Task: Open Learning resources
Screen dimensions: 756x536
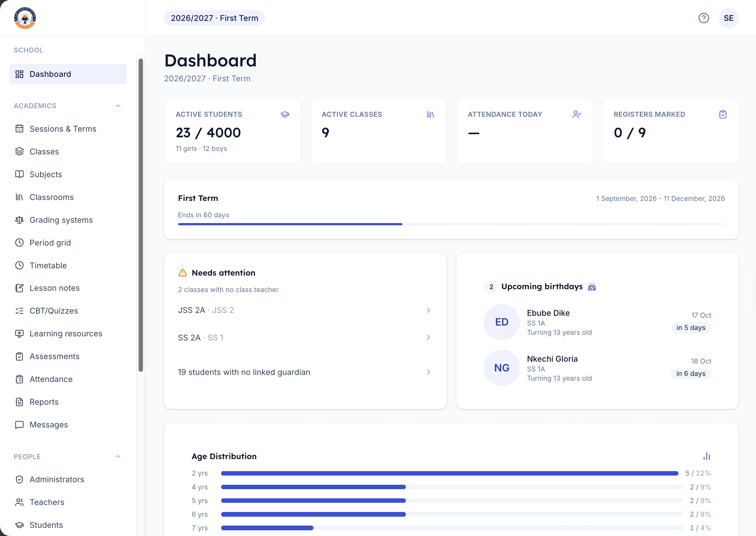Action: point(68,334)
